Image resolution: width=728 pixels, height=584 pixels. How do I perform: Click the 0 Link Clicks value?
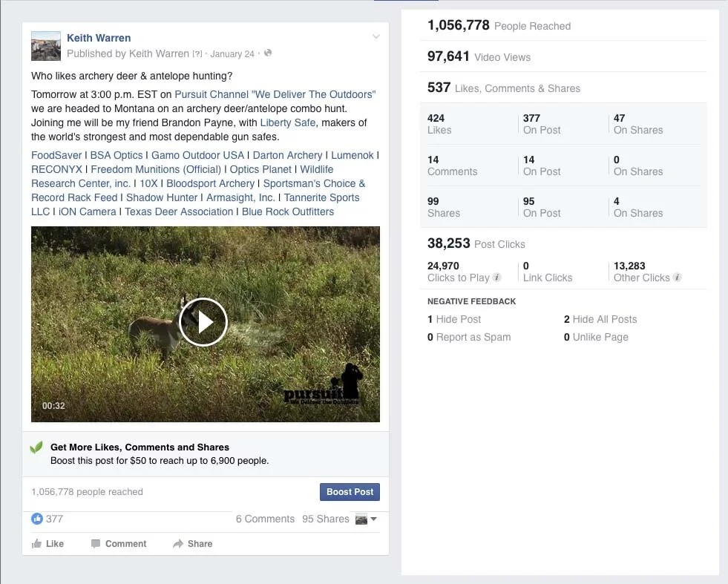tap(548, 272)
